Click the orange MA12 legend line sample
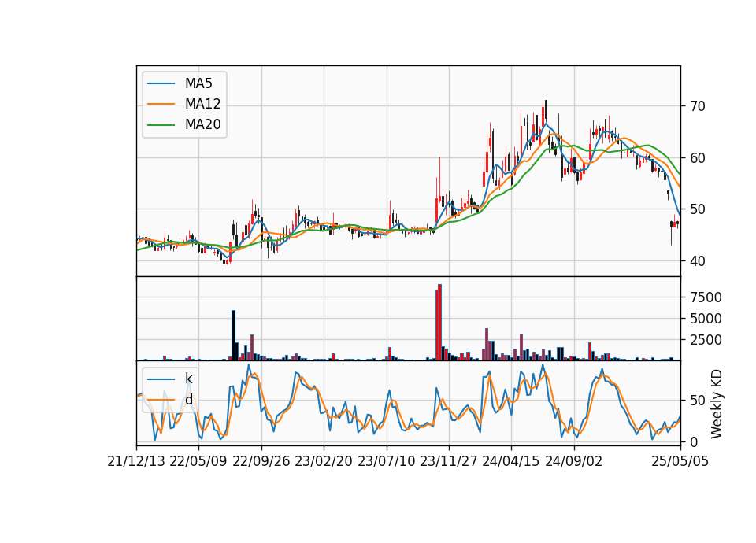 tap(161, 104)
